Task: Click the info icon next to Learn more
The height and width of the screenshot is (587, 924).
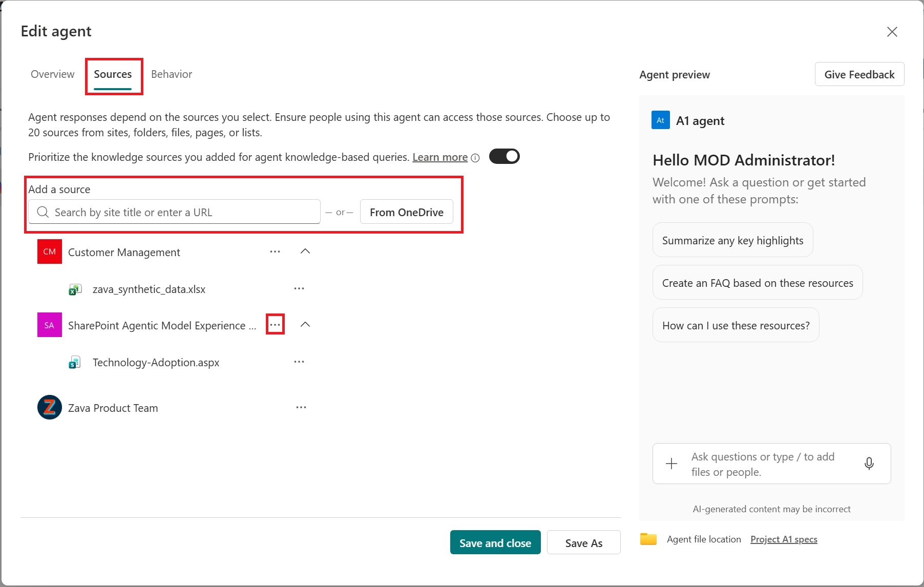Action: (x=475, y=158)
